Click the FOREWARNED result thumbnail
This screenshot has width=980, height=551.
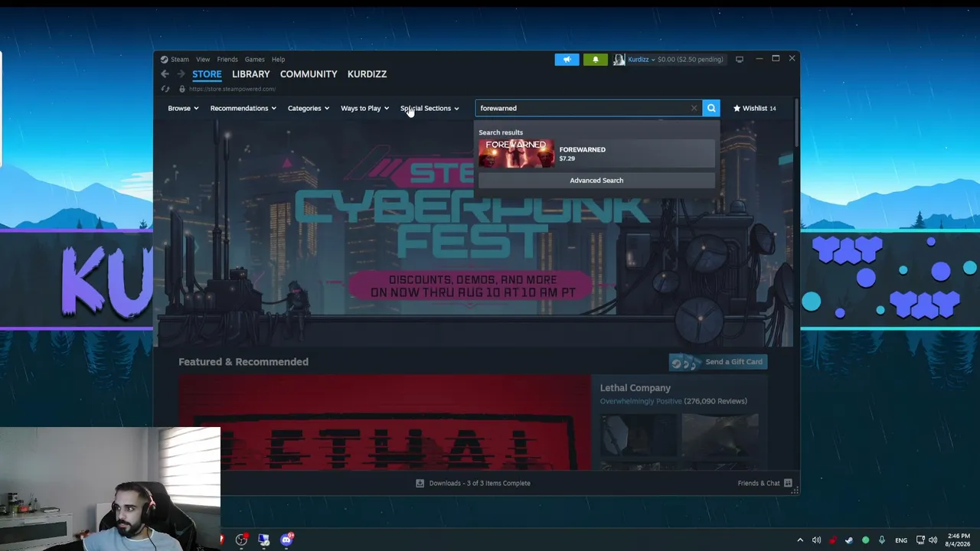coord(516,154)
